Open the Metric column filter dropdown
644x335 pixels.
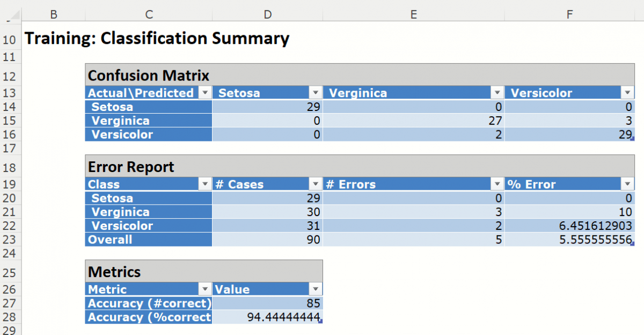(x=204, y=289)
